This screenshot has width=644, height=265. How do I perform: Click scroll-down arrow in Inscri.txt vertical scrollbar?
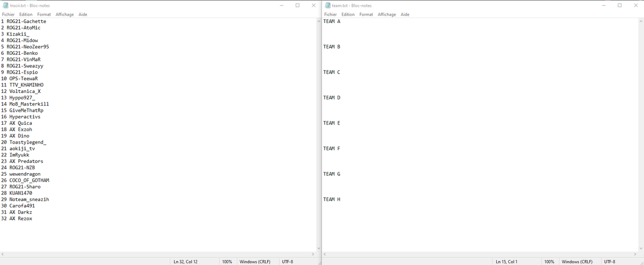coord(319,248)
